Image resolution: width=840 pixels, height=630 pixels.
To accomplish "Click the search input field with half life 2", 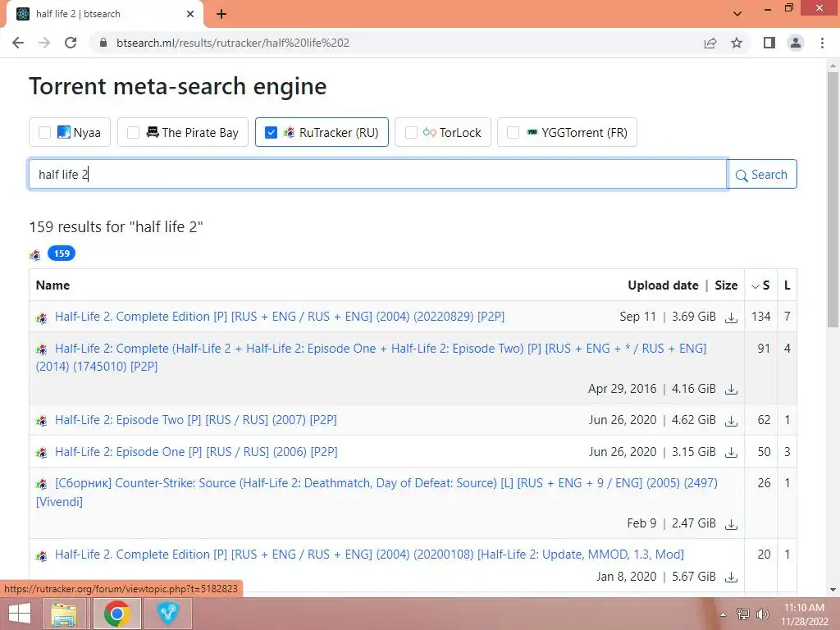I will point(377,174).
